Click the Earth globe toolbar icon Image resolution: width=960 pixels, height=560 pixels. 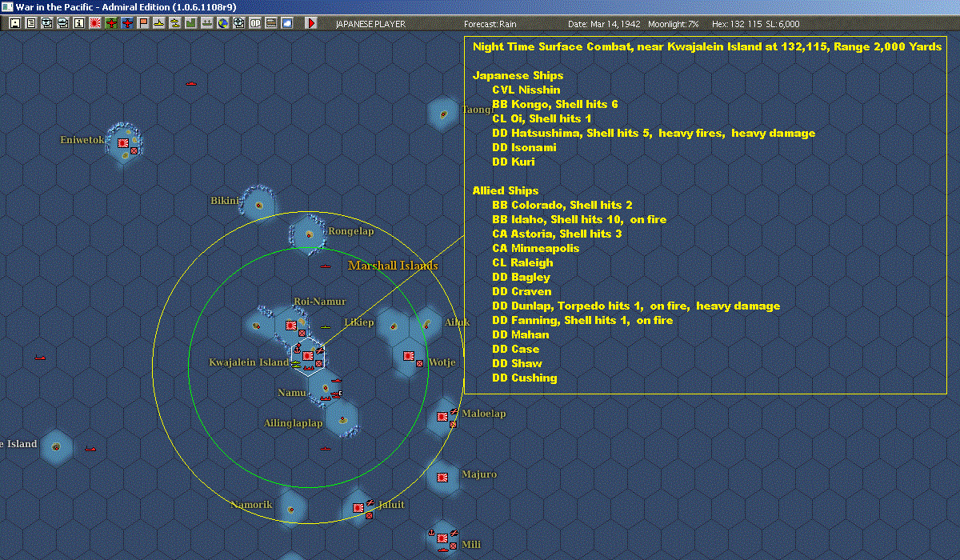pyautogui.click(x=222, y=23)
